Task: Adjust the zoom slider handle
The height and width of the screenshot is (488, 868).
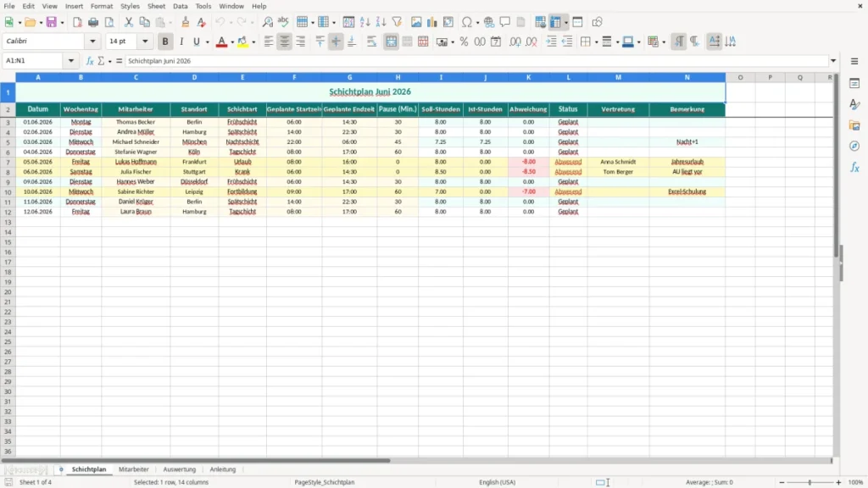Action: point(810,482)
